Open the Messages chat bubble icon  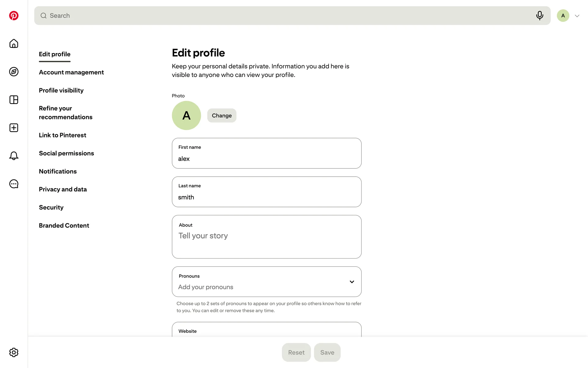click(14, 184)
